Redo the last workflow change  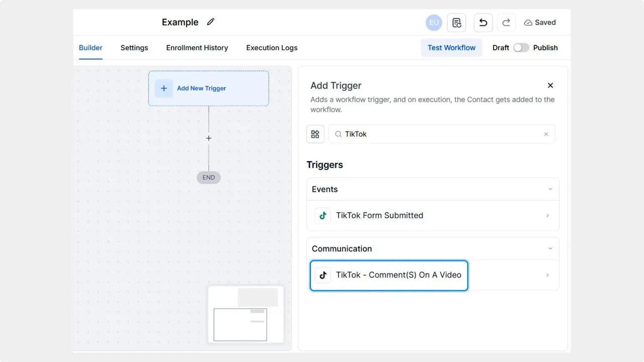[x=506, y=22]
